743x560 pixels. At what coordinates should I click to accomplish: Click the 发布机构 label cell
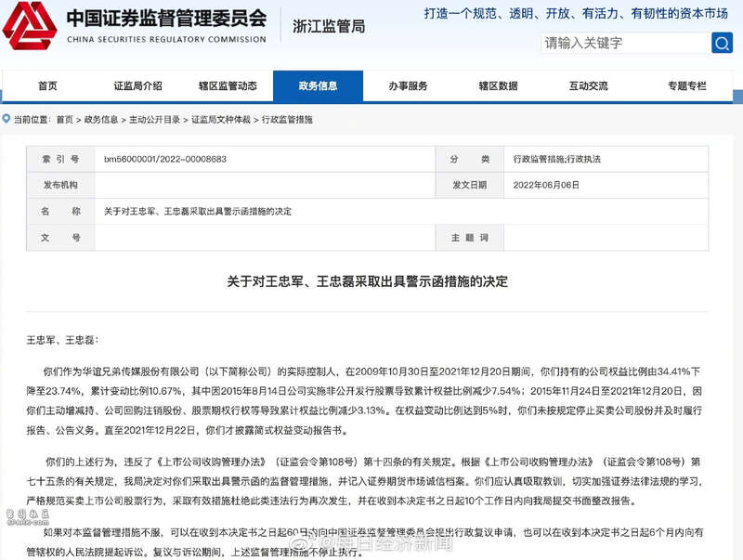pos(60,185)
